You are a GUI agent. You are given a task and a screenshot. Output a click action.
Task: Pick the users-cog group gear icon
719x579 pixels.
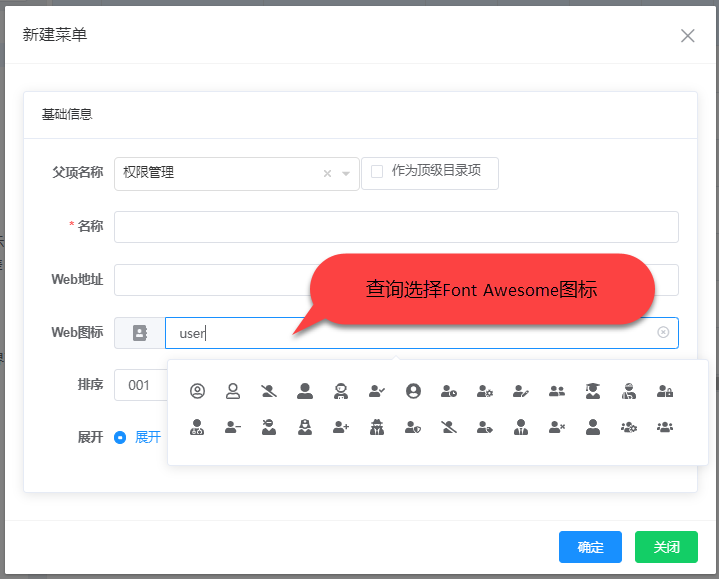(x=629, y=427)
